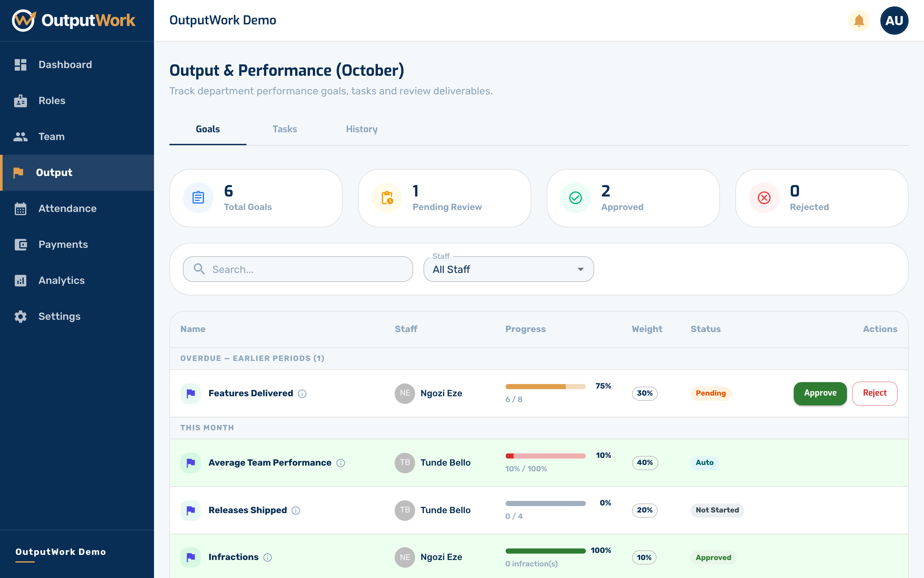Click the Average Team Performance progress bar
The height and width of the screenshot is (578, 924).
[x=545, y=456]
